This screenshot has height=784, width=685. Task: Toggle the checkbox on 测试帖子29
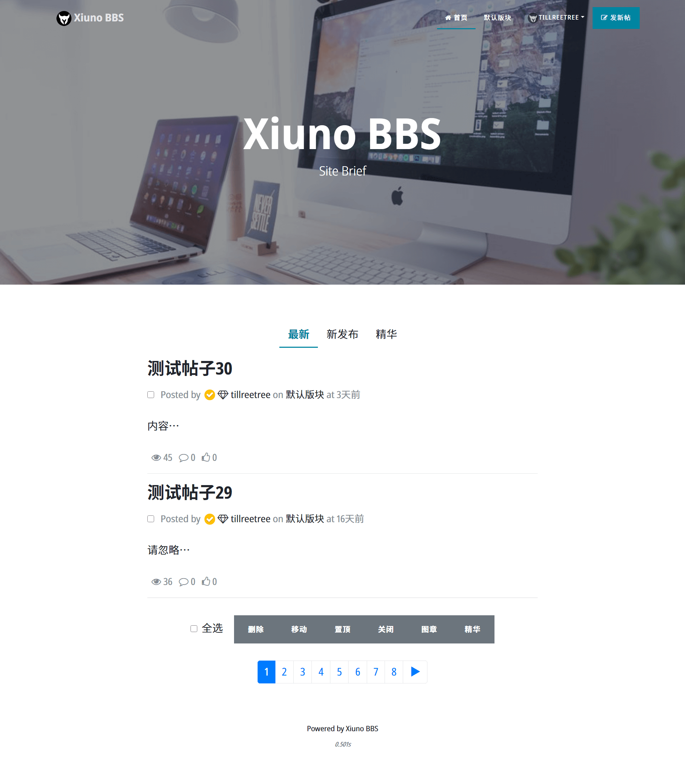[x=151, y=519]
